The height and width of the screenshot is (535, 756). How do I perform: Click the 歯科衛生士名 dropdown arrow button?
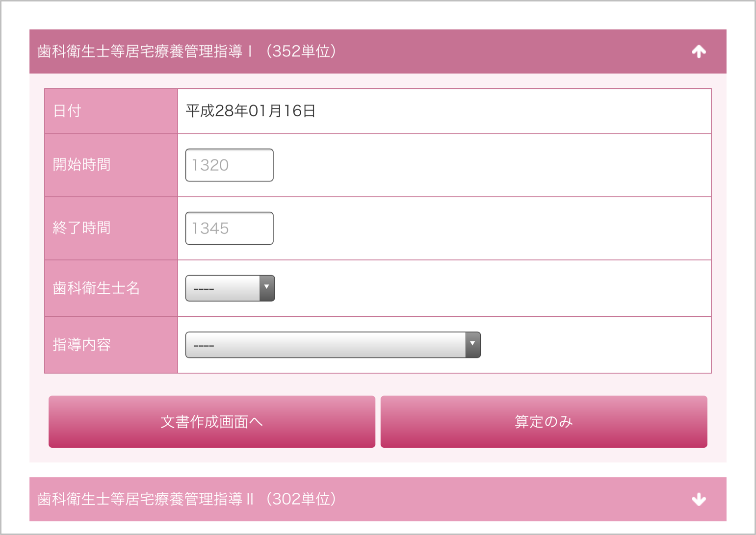coord(267,288)
